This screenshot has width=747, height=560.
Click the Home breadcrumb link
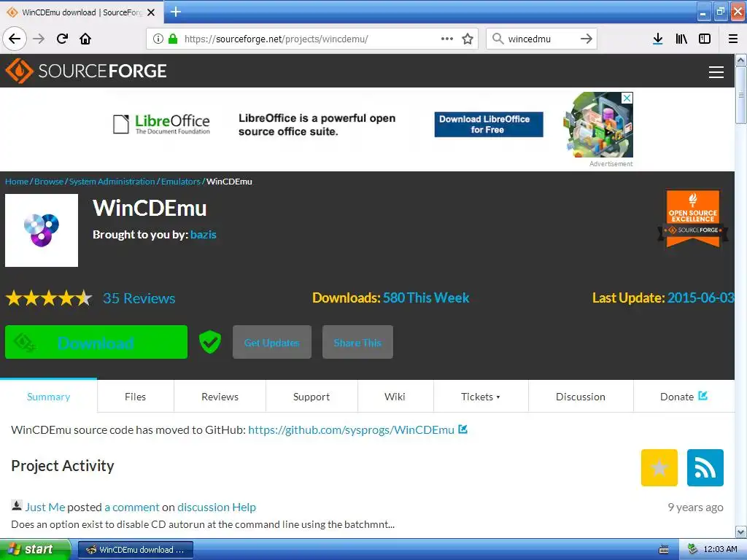[17, 182]
